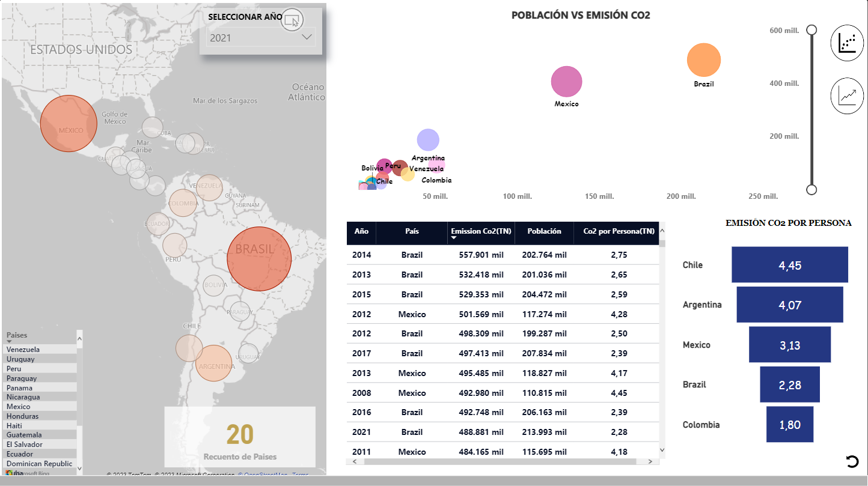This screenshot has height=486, width=868.
Task: Select the Brazil bubble in the scatter chart
Action: pos(703,60)
